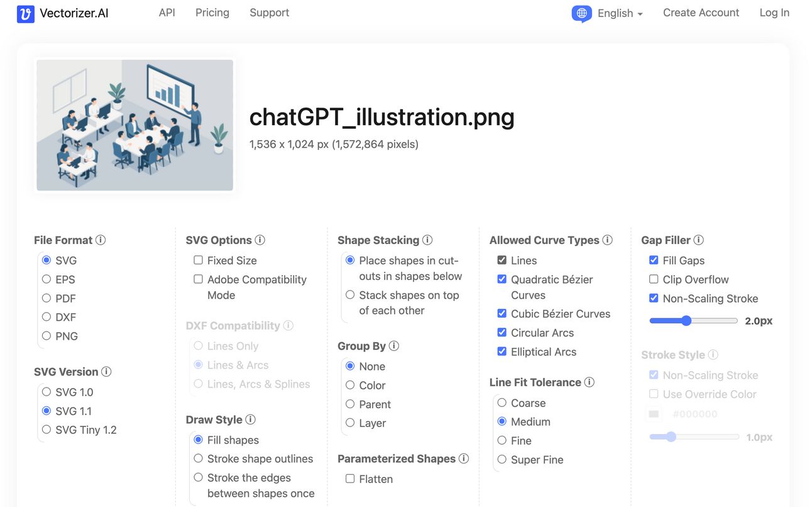Select Stack shapes on top option
Viewport: 812px width, 507px height.
pos(350,294)
